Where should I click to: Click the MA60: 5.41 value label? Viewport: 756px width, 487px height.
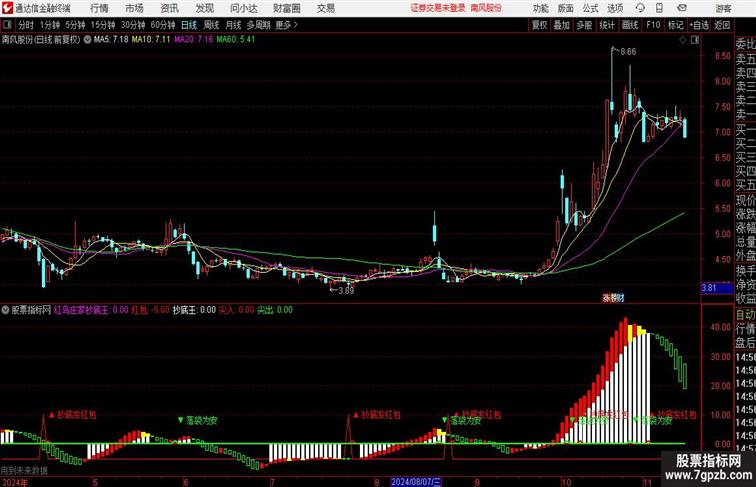point(235,40)
